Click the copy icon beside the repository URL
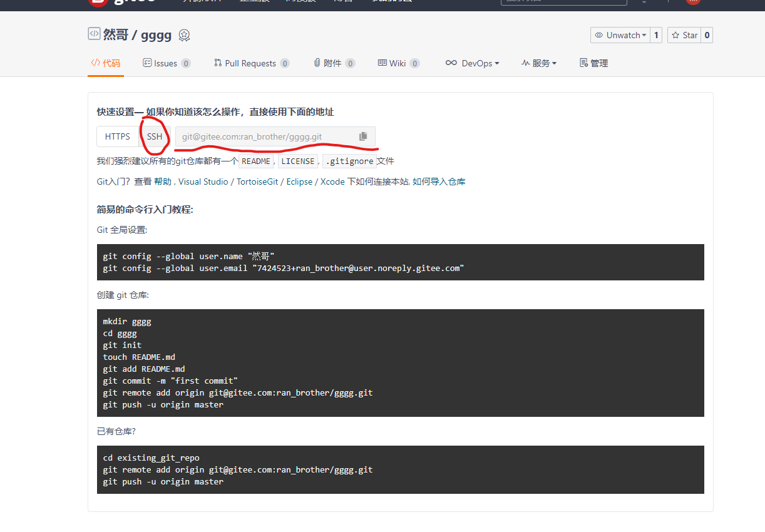 point(363,136)
